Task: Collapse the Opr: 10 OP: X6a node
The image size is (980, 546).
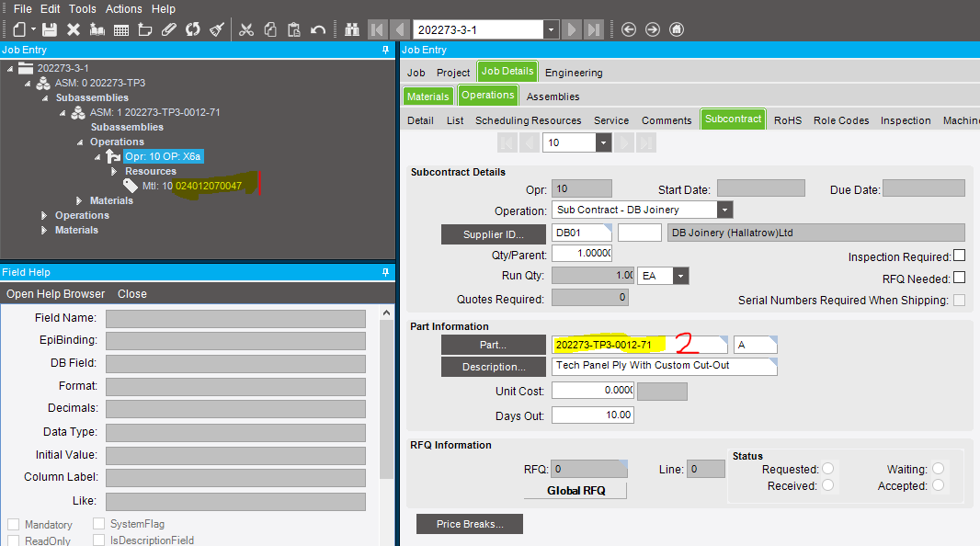Action: 97,157
